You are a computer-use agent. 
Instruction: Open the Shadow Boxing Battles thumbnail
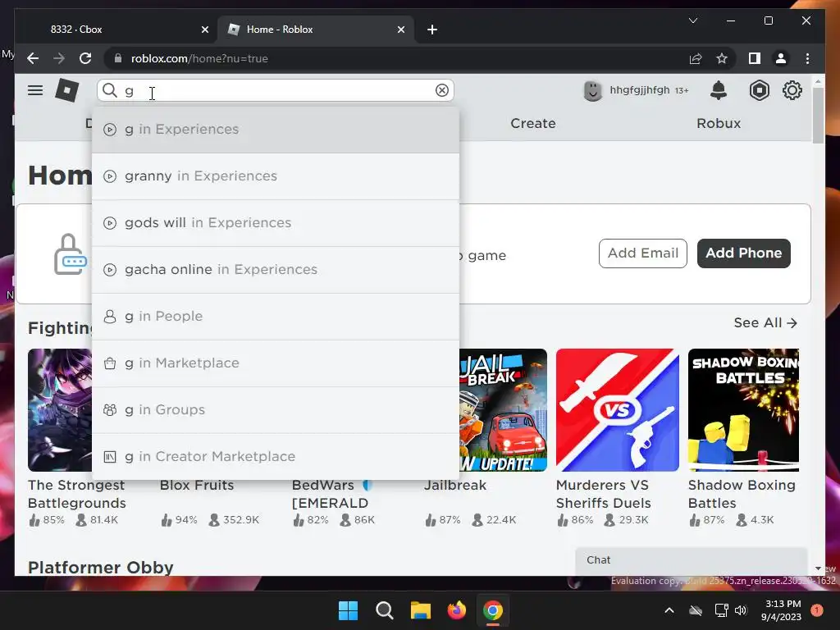click(743, 410)
